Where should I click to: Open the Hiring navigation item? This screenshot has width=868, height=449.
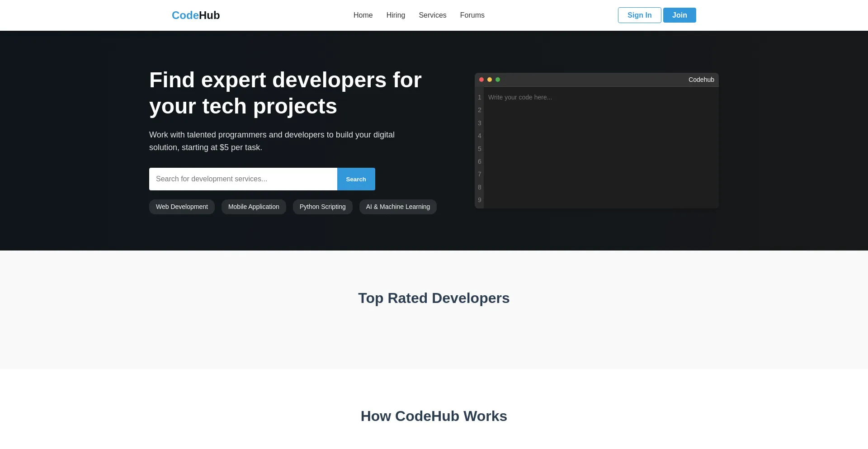[x=396, y=15]
